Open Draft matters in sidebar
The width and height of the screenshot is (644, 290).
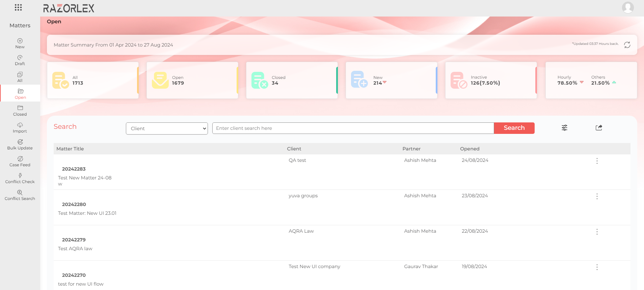coord(20,60)
